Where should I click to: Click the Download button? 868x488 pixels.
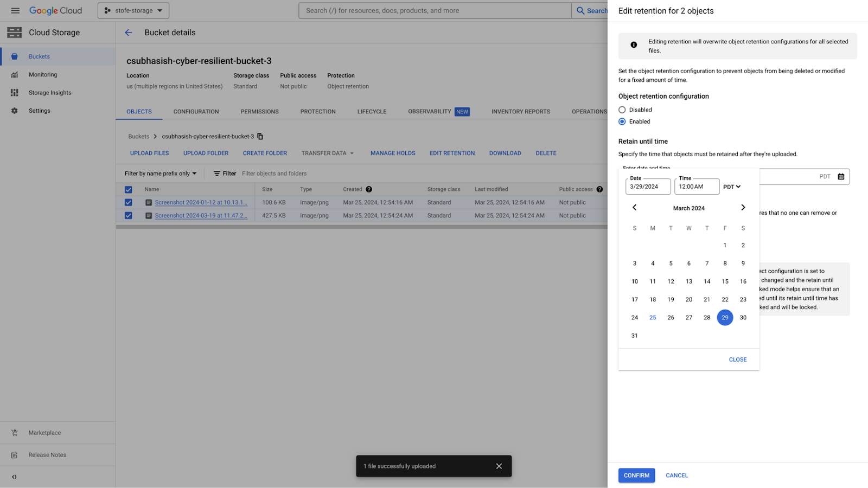505,153
